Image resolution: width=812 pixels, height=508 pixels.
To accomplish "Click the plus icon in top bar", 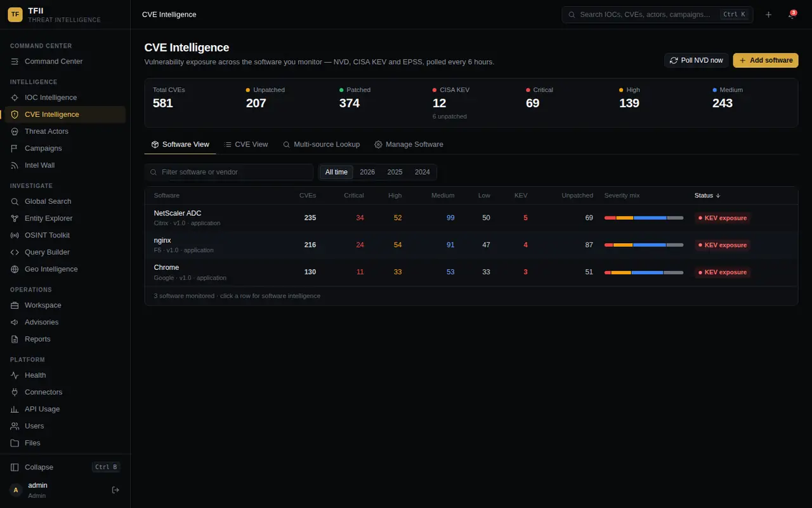I will pos(768,15).
